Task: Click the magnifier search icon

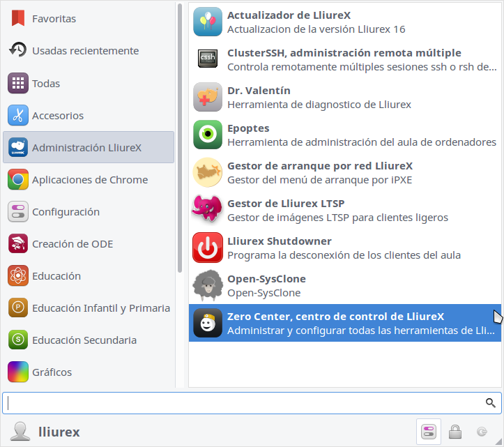Action: click(x=490, y=402)
